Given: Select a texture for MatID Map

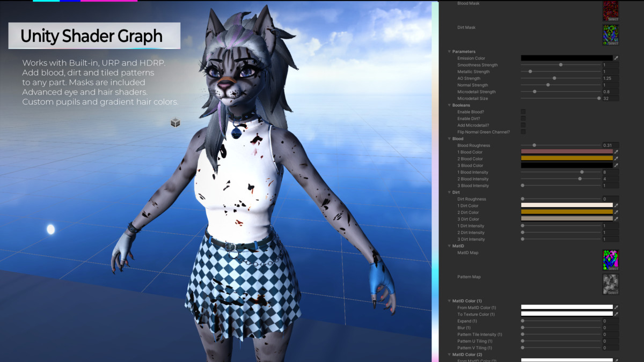Looking at the screenshot, I should [613, 269].
